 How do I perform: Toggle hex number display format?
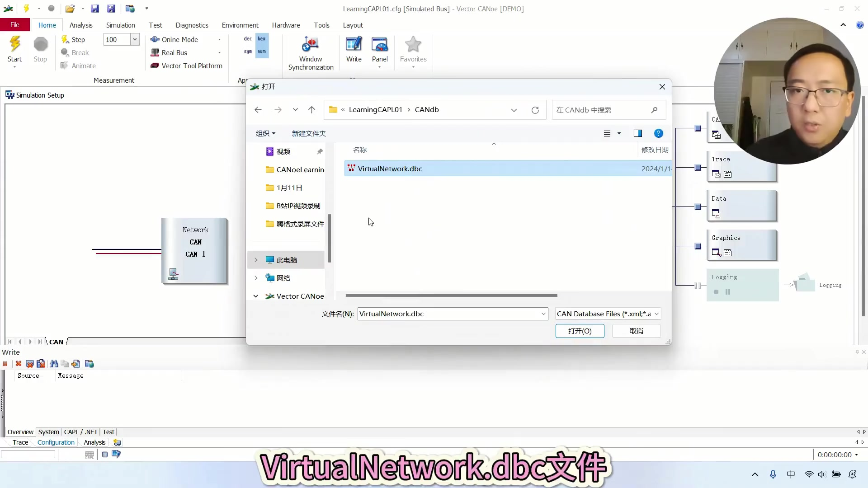[x=262, y=39]
